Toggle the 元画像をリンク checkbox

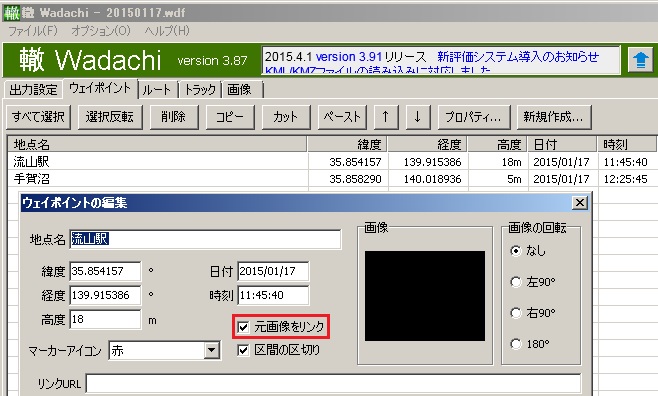(243, 327)
